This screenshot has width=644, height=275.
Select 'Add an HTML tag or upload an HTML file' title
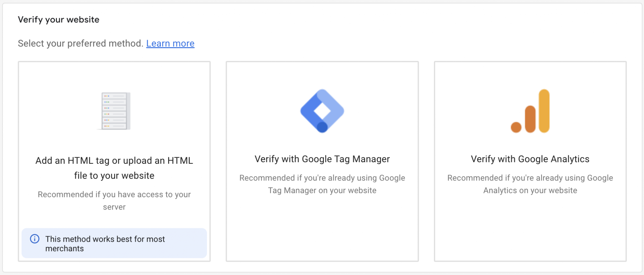(114, 168)
